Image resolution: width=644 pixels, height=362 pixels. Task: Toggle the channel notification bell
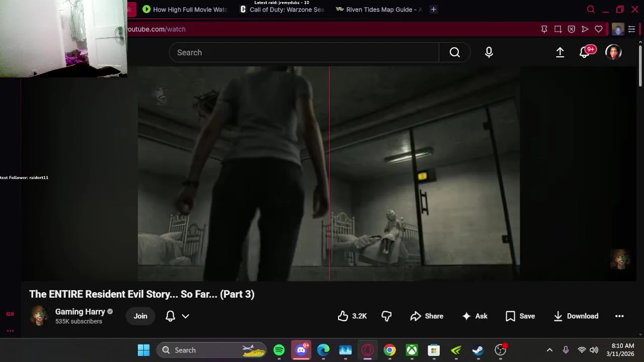(170, 316)
